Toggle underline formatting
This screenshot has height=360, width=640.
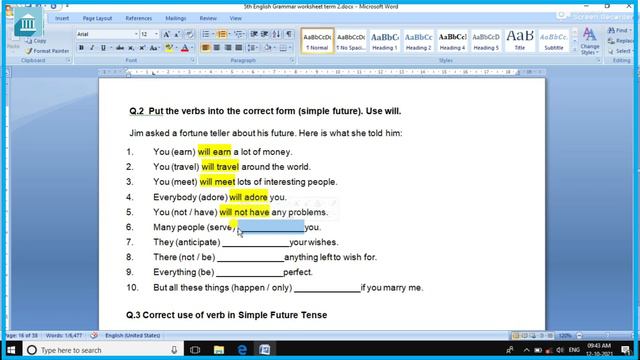pos(103,48)
